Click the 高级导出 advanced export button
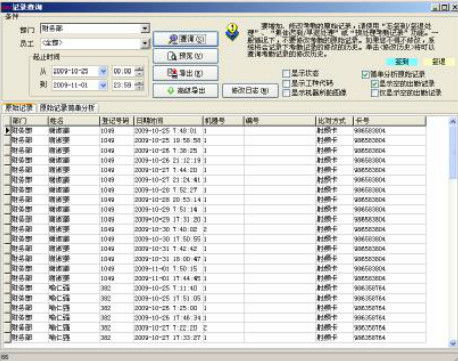The height and width of the screenshot is (361, 458). 185,90
